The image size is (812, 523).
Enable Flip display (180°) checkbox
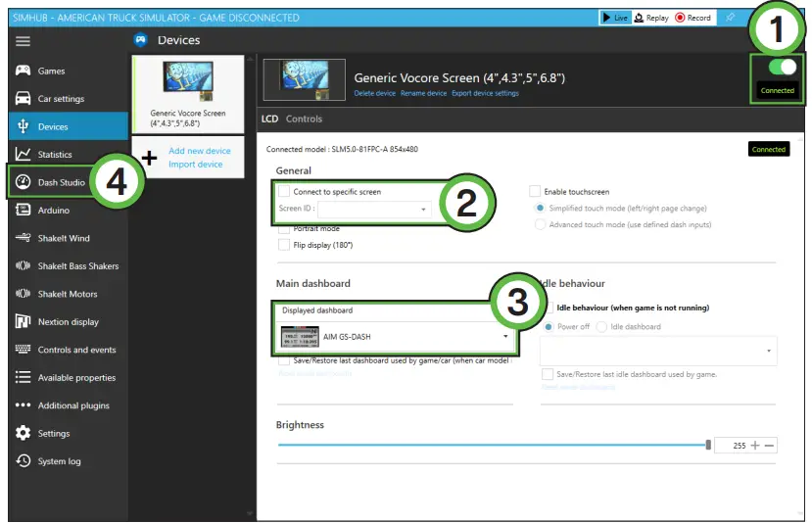(284, 245)
